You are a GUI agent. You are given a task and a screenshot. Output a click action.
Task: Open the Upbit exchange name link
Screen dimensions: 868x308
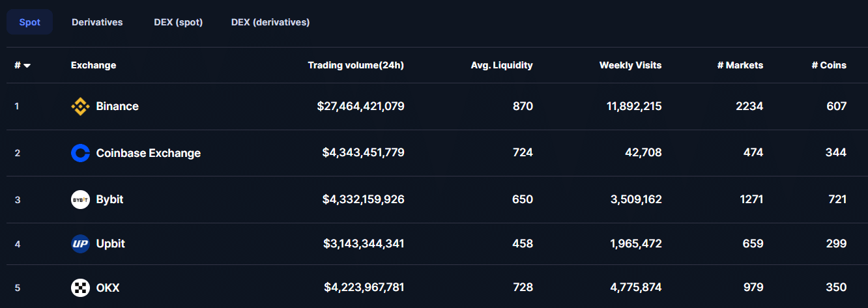pos(110,244)
